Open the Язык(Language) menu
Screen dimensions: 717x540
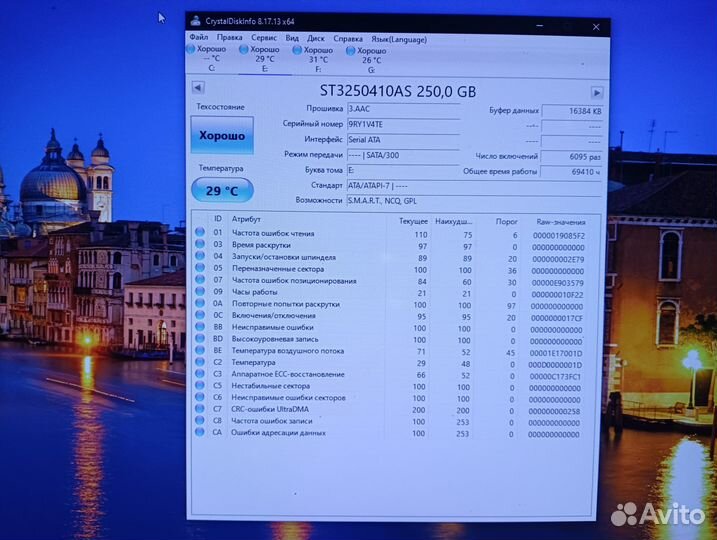coord(399,40)
